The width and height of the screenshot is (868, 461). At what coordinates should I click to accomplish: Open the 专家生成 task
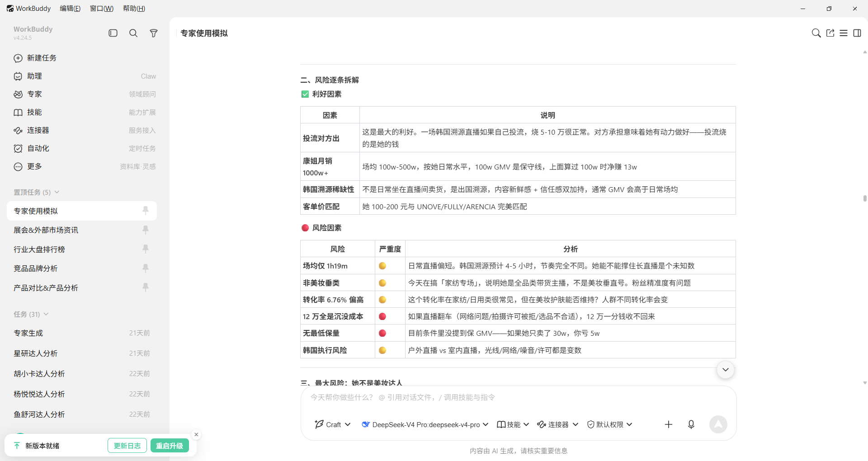pos(82,333)
